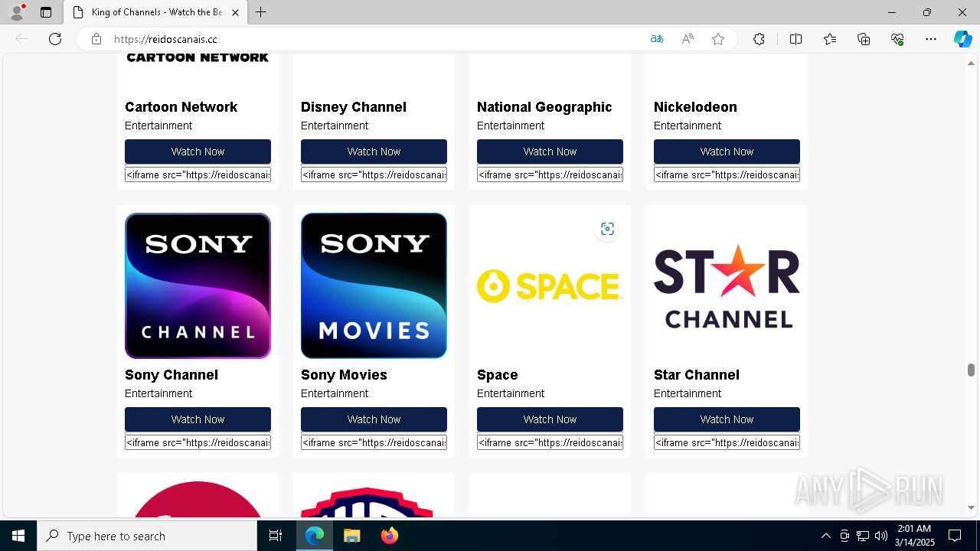Select the iframe code field under Sony Movies
This screenshot has width=980, height=551.
click(374, 442)
